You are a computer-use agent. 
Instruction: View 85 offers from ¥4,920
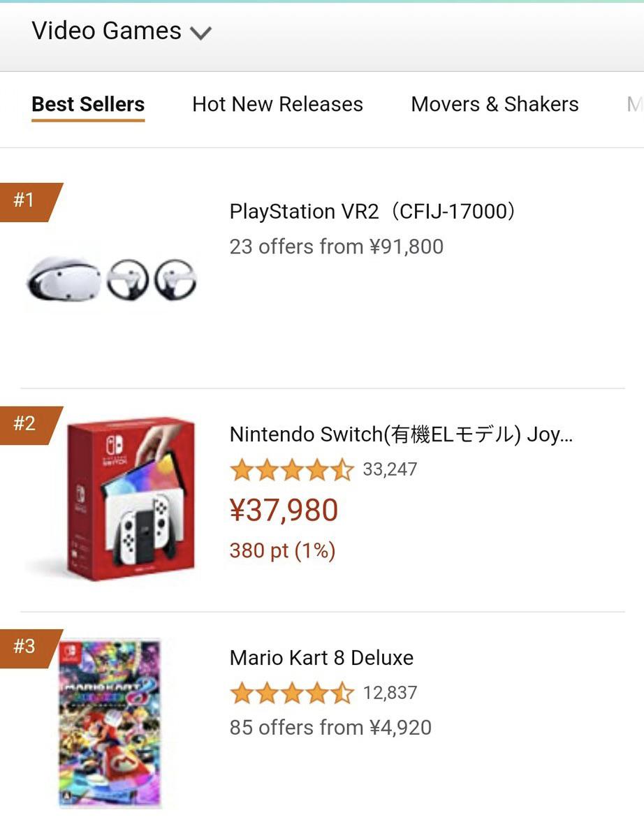(330, 728)
